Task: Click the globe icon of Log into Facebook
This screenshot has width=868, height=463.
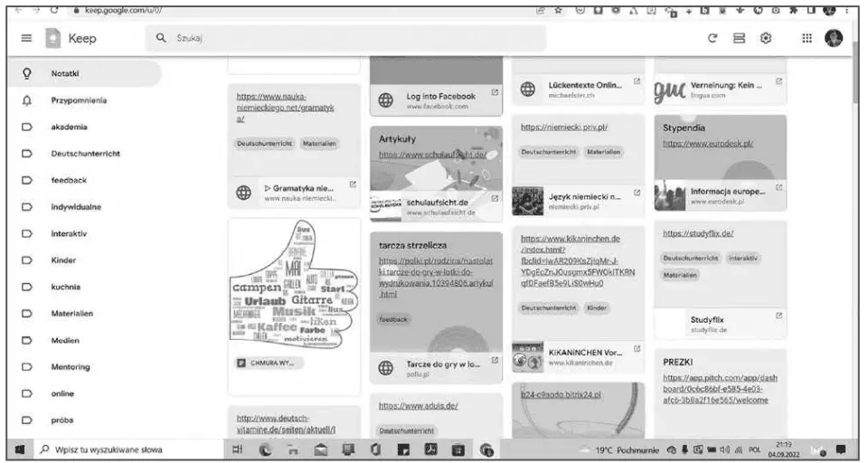Action: click(386, 99)
